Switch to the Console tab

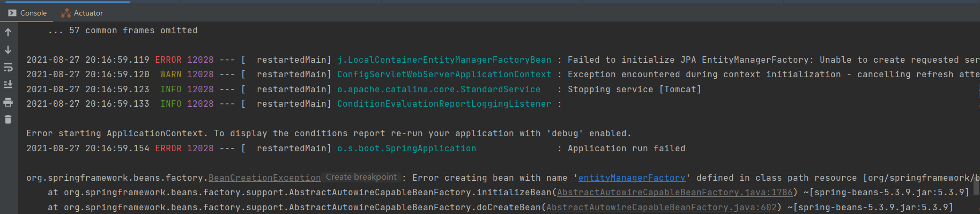(x=27, y=13)
